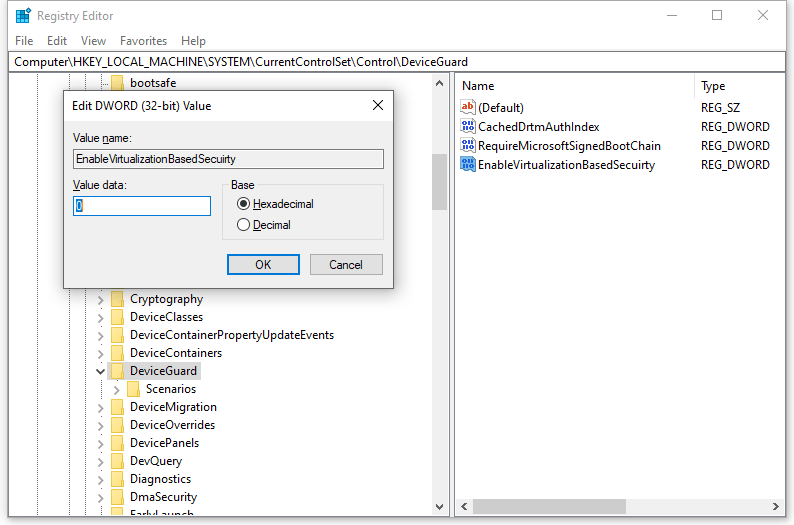Click the Scenarios folder icon
This screenshot has height=525, width=794.
click(x=134, y=389)
